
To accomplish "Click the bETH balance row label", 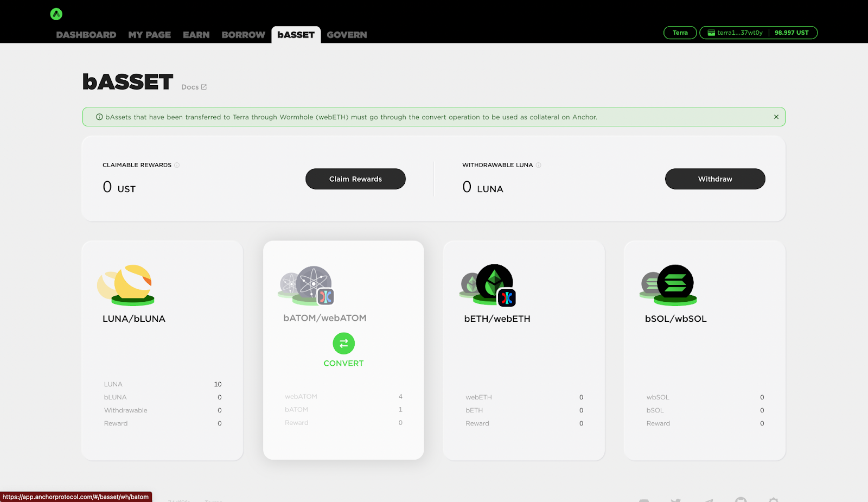I will click(x=474, y=410).
